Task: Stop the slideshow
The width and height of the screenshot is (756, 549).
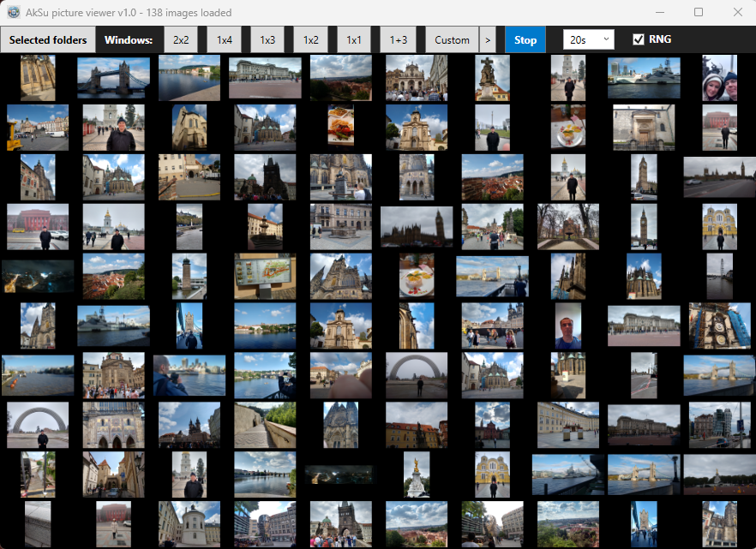Action: (x=525, y=39)
